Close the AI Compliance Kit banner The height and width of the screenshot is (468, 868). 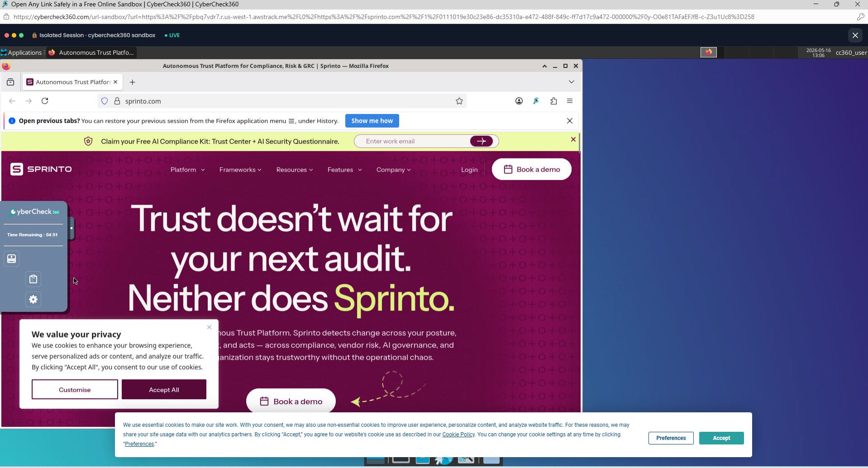pyautogui.click(x=573, y=139)
